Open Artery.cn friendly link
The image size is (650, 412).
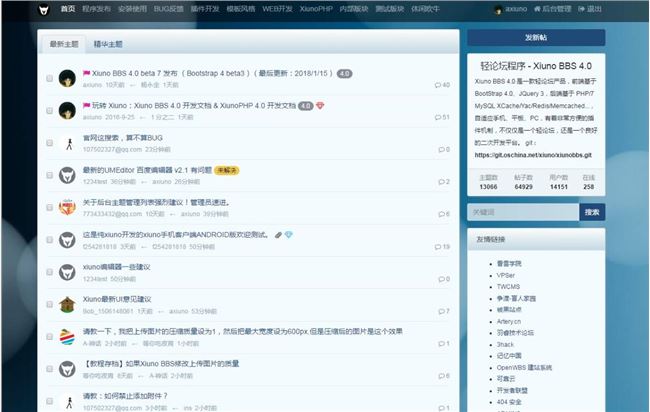[509, 321]
